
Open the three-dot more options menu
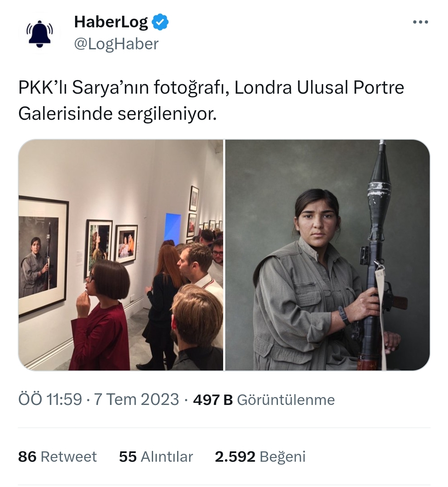pyautogui.click(x=420, y=22)
